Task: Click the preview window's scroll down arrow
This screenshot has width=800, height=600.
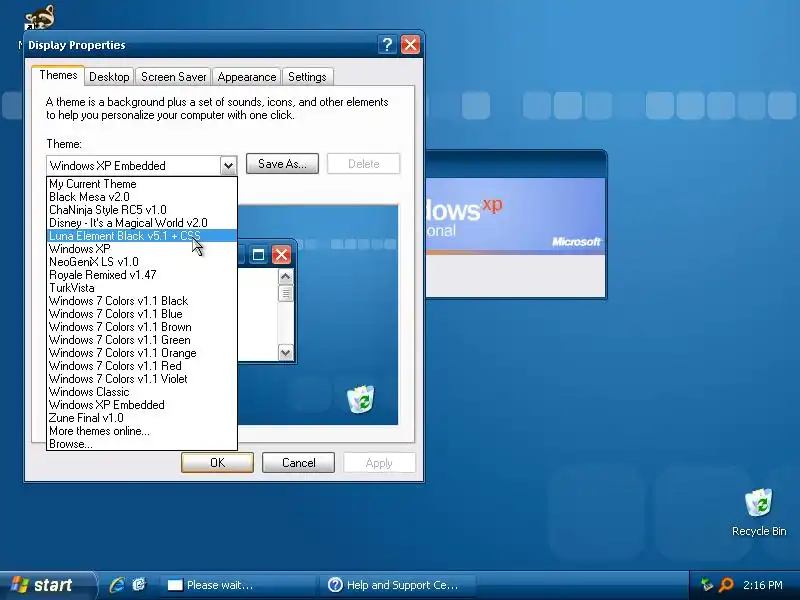Action: (x=286, y=353)
